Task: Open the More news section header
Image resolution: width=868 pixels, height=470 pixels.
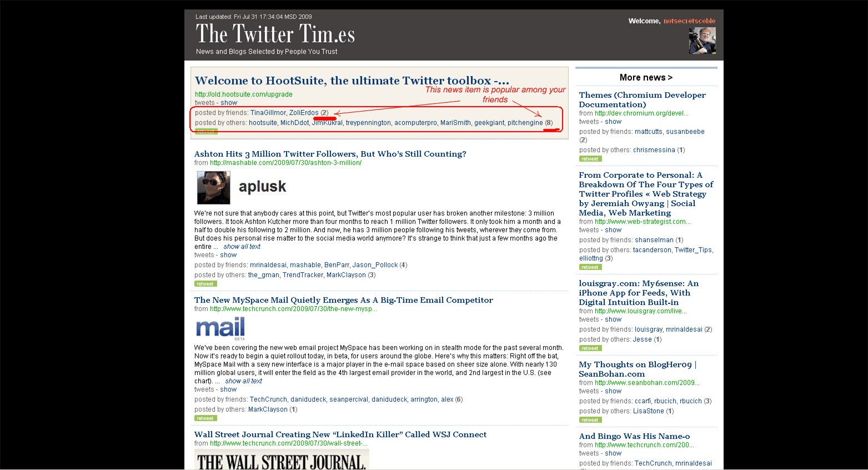Action: [646, 78]
